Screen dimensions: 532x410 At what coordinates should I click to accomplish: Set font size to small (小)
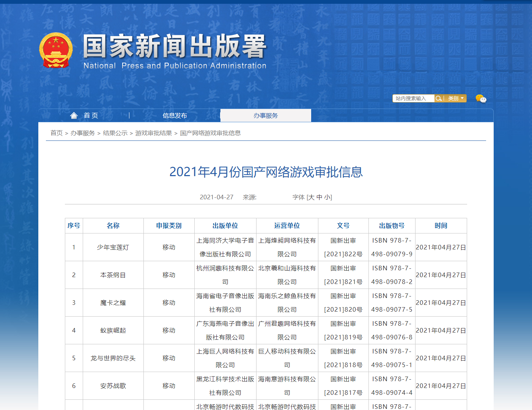point(327,197)
